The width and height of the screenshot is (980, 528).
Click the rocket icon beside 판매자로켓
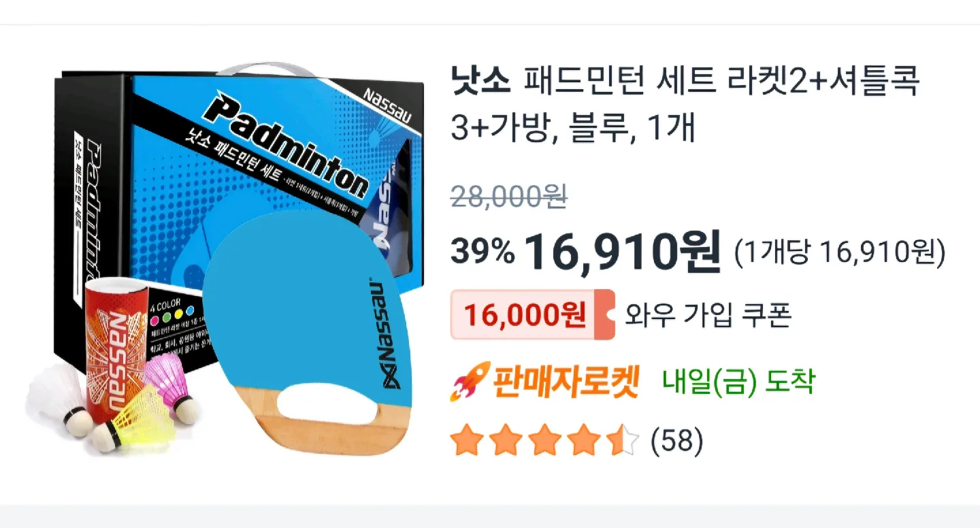coord(468,382)
